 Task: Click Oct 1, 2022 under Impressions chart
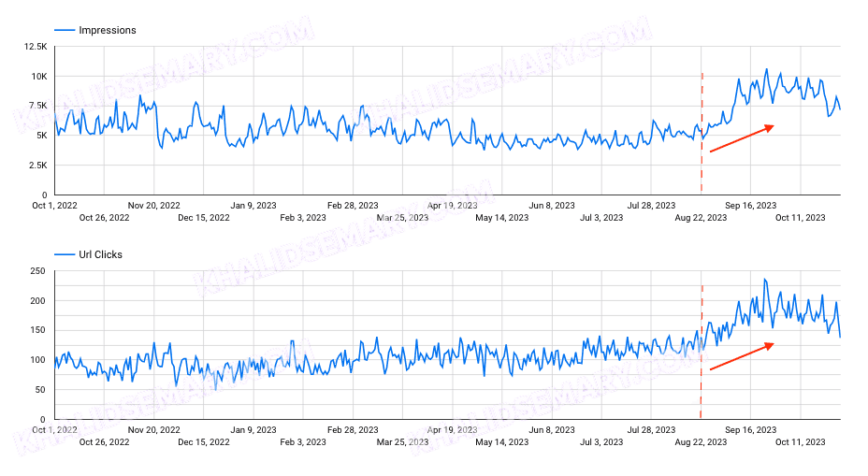(x=55, y=206)
